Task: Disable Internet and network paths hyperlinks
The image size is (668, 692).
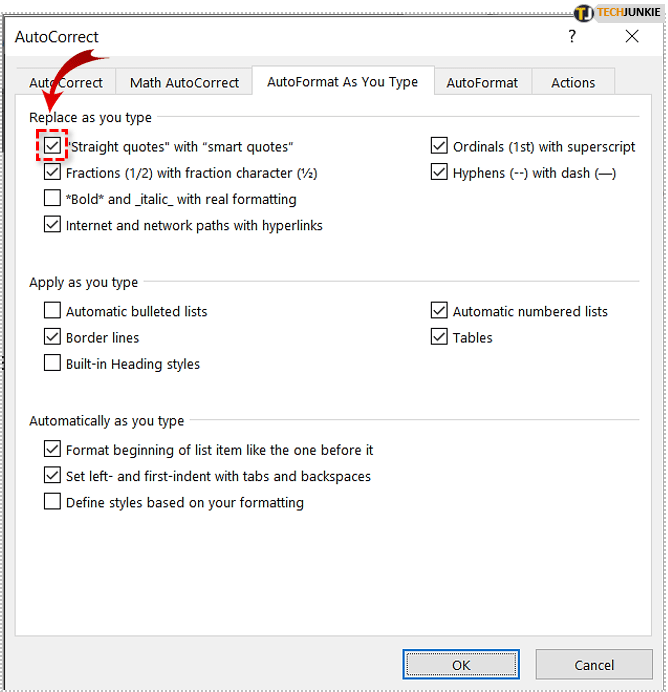Action: [x=53, y=225]
